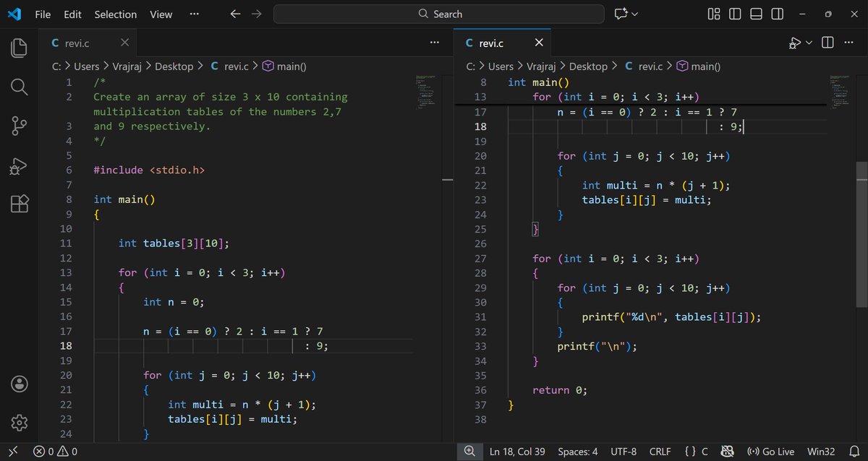Click the printf("\n"); line
Image resolution: width=868 pixels, height=461 pixels.
pyautogui.click(x=597, y=346)
